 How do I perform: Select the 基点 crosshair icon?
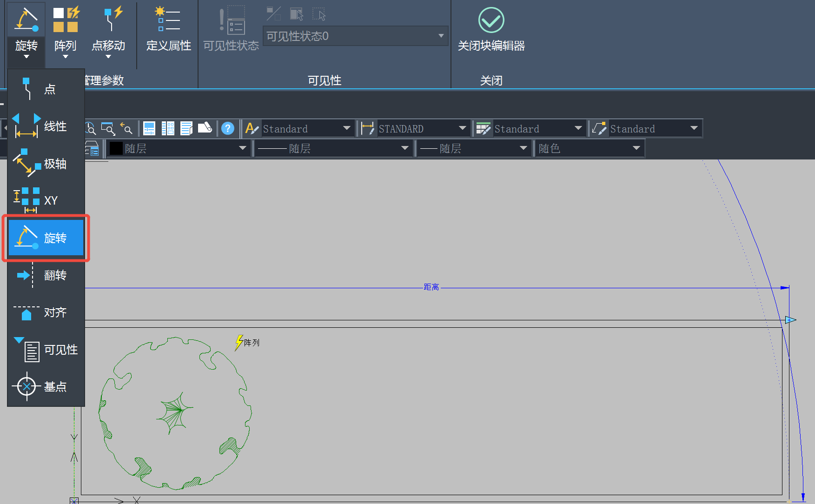(27, 386)
